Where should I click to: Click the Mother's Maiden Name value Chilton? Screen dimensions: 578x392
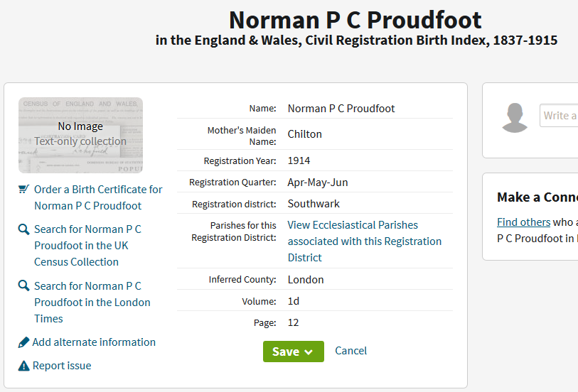point(305,134)
